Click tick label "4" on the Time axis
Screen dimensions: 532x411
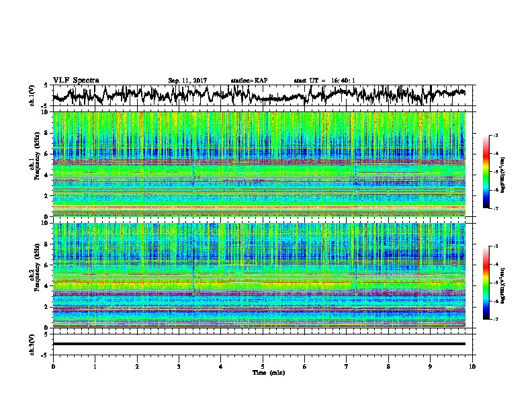pyautogui.click(x=221, y=367)
